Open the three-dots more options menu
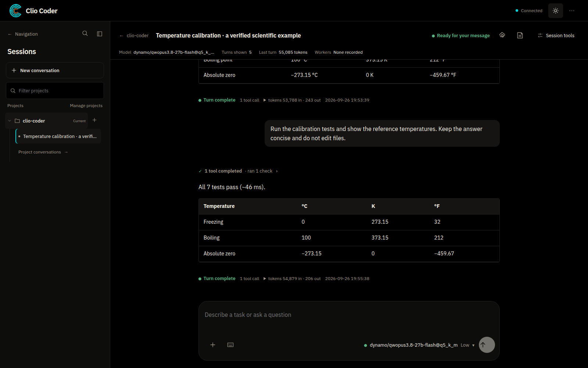 point(572,11)
